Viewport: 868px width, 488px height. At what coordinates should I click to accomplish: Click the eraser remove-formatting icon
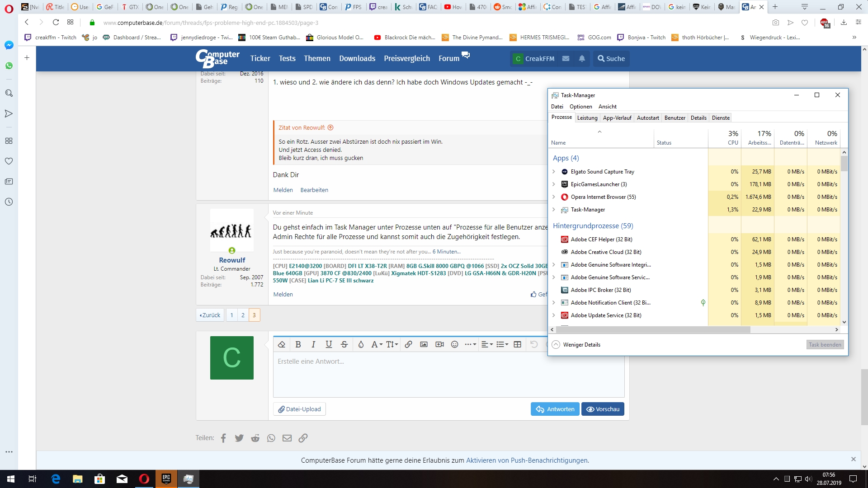point(282,344)
